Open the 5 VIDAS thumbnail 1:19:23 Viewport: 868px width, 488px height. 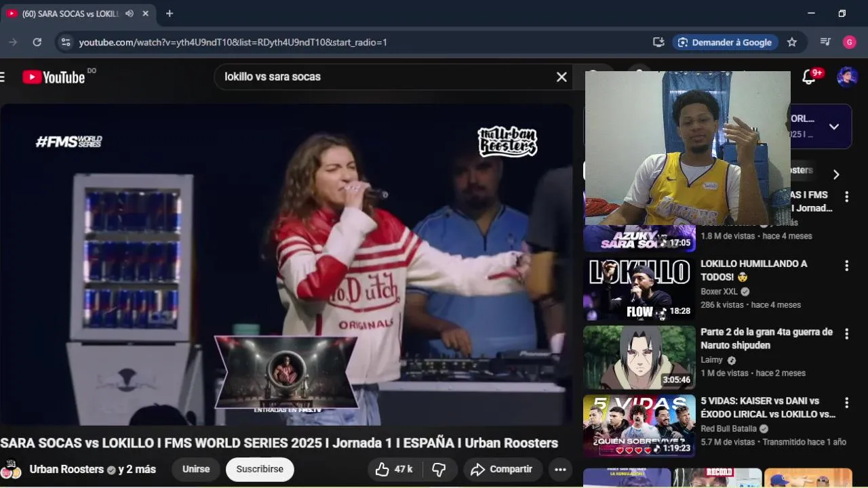pos(639,426)
